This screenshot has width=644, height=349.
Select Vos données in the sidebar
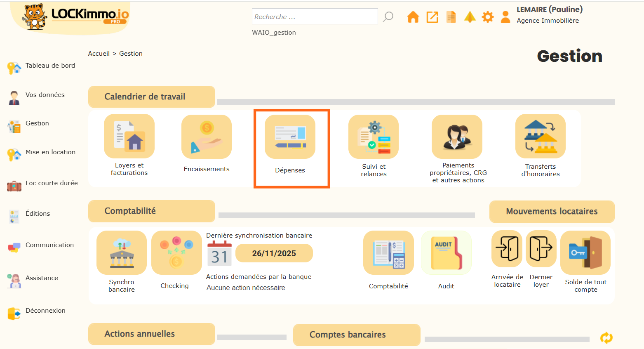coord(45,95)
